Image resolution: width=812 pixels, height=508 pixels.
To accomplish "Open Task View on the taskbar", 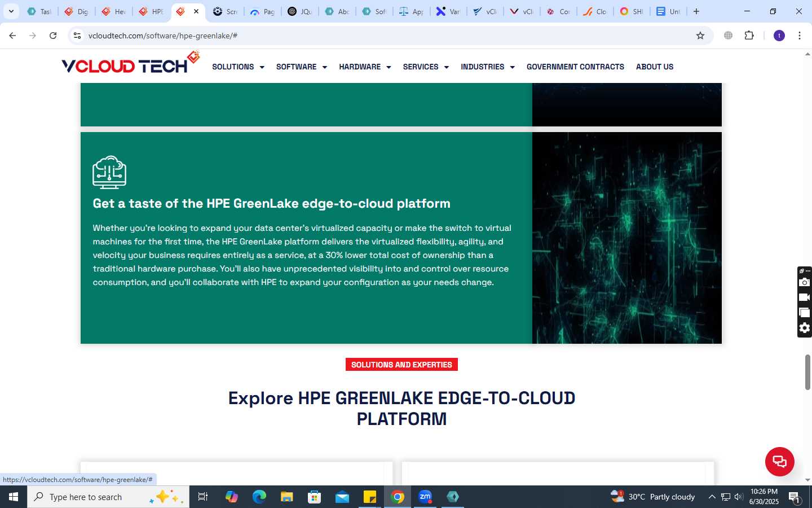I will (203, 497).
